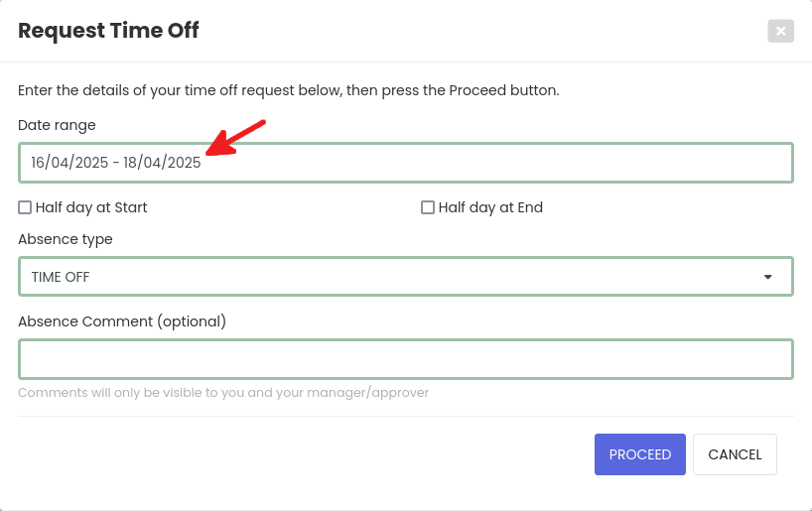
Task: Click the 'Half day at End' label text
Action: [x=490, y=207]
